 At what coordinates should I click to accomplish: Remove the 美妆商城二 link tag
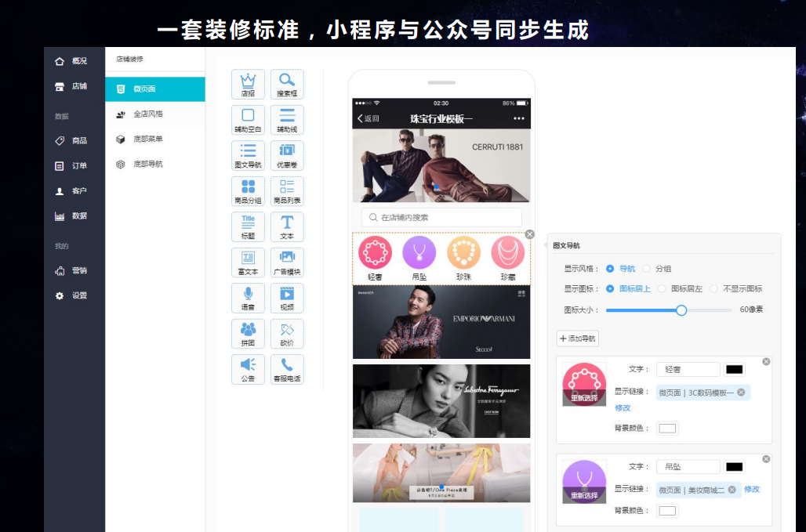[732, 490]
